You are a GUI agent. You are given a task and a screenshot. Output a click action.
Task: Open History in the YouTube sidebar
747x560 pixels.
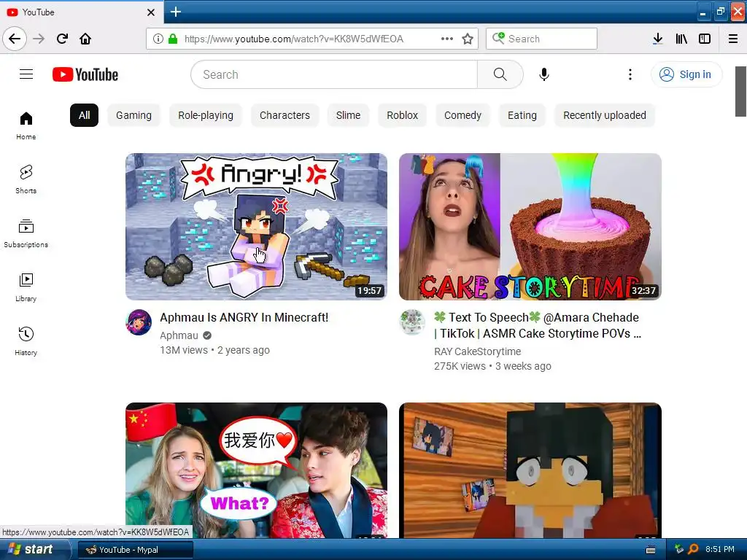pyautogui.click(x=26, y=341)
